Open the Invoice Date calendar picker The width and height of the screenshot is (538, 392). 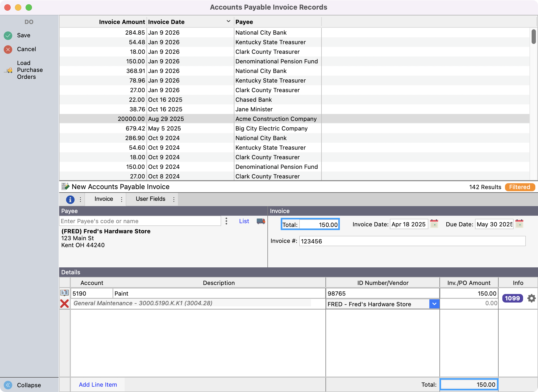(434, 224)
